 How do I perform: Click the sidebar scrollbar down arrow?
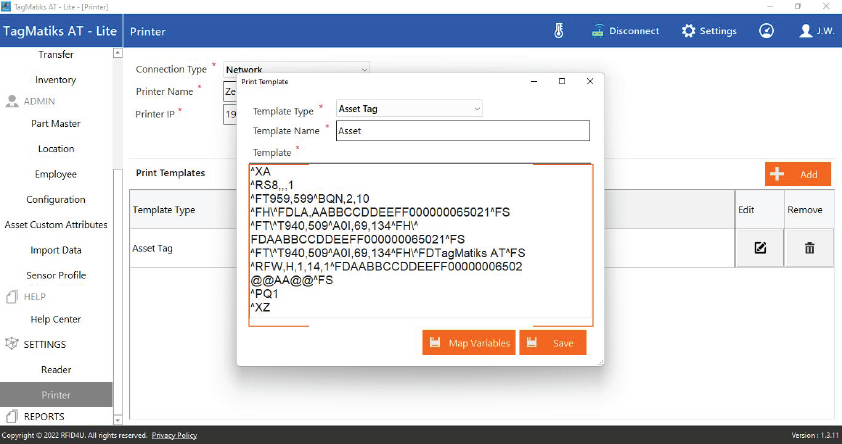pyautogui.click(x=119, y=420)
